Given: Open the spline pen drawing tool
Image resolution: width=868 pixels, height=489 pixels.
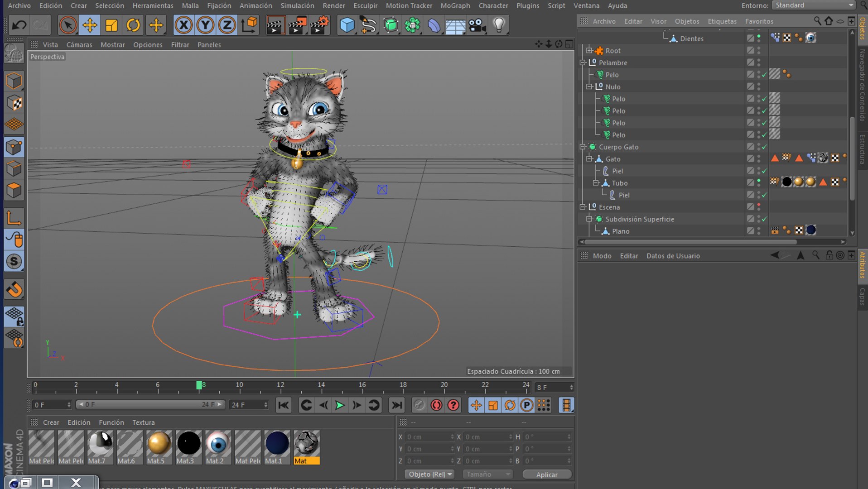Looking at the screenshot, I should [369, 25].
